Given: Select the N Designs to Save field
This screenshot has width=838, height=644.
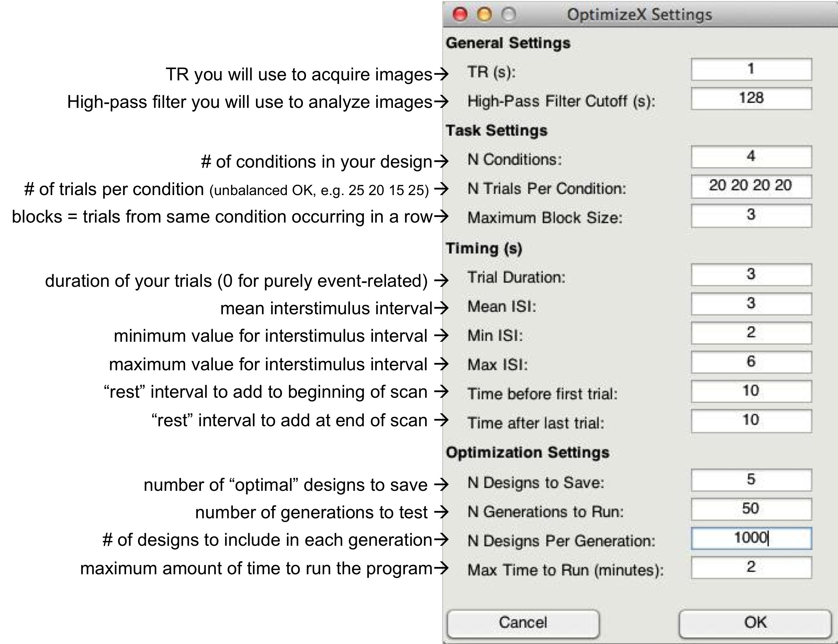Looking at the screenshot, I should [x=751, y=480].
